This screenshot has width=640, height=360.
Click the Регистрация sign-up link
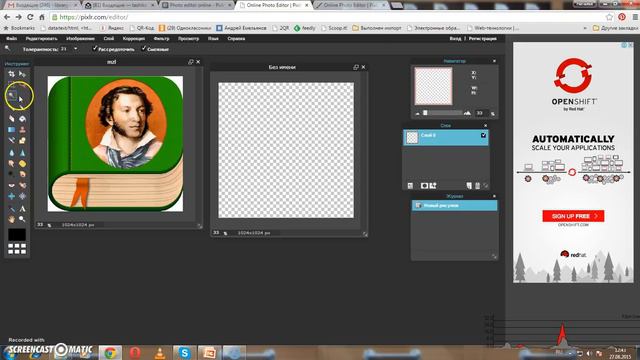tap(483, 38)
